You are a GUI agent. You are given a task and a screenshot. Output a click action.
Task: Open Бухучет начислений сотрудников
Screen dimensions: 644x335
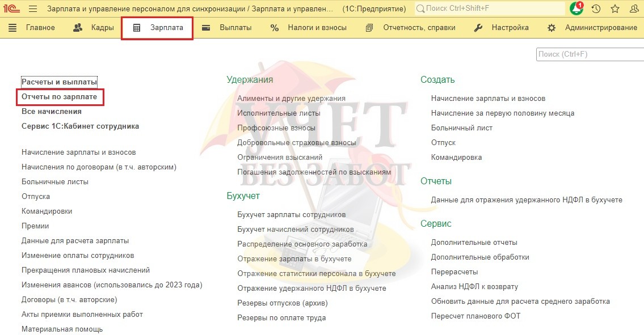pos(295,230)
